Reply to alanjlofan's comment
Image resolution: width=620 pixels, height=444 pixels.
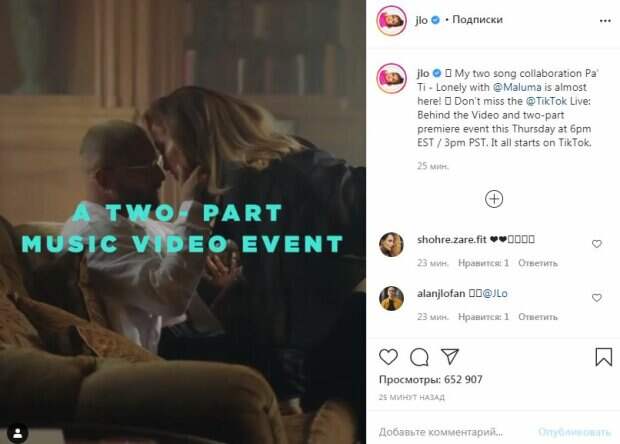pyautogui.click(x=538, y=317)
